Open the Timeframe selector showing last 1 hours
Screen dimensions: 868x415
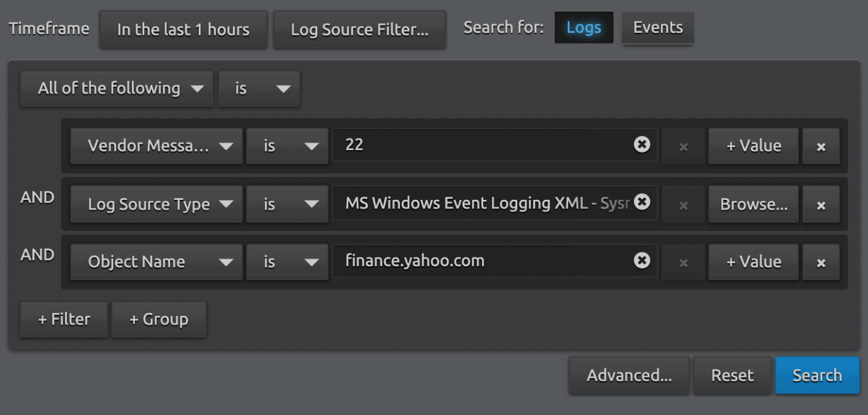pos(183,29)
